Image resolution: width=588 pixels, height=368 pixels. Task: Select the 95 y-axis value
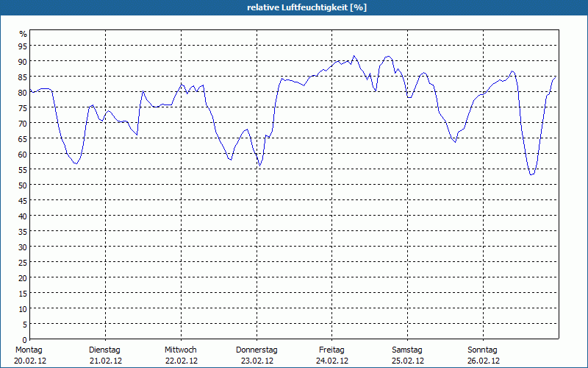(24, 46)
